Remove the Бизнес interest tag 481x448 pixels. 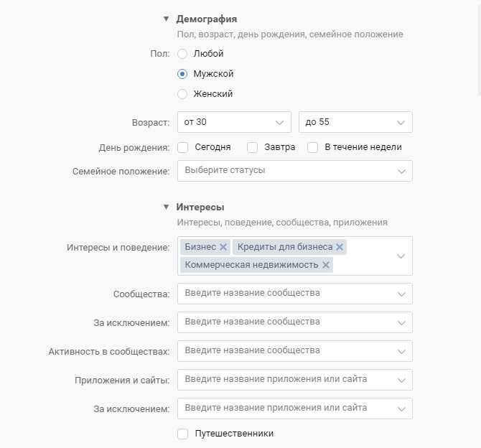[223, 247]
